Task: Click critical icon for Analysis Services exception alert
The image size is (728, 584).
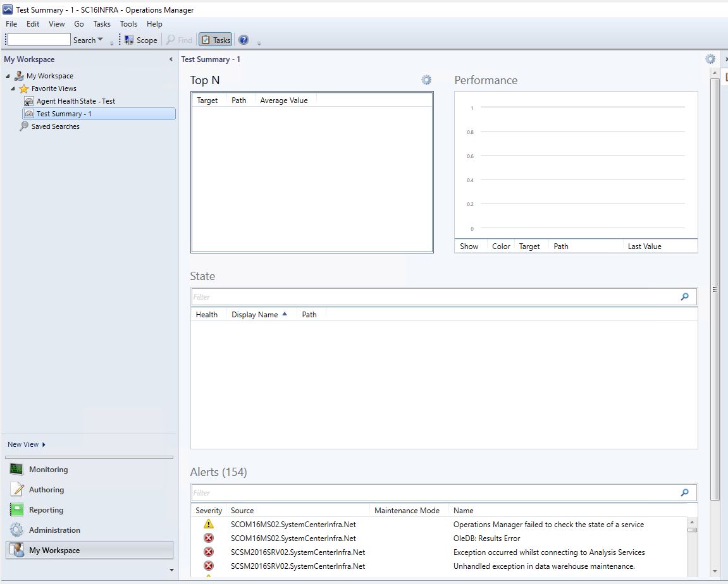Action: tap(209, 552)
